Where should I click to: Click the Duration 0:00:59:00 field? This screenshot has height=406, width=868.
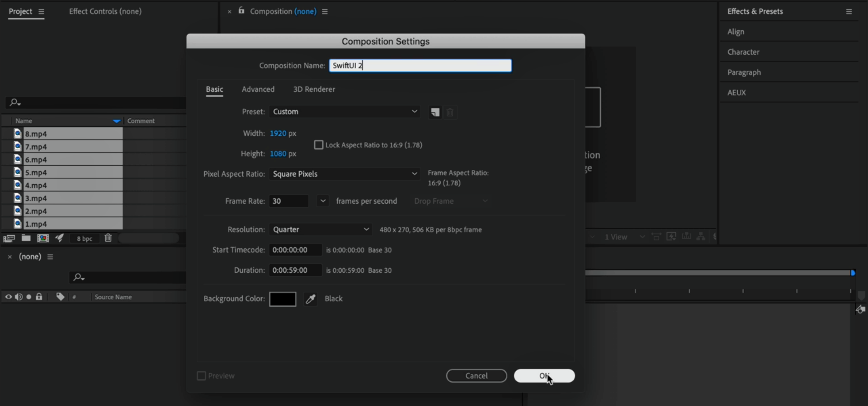pyautogui.click(x=296, y=270)
